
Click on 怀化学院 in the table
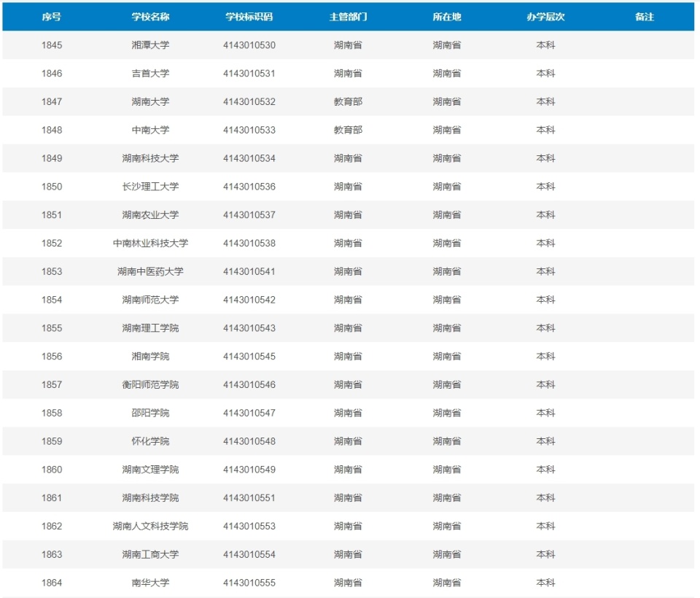point(150,441)
